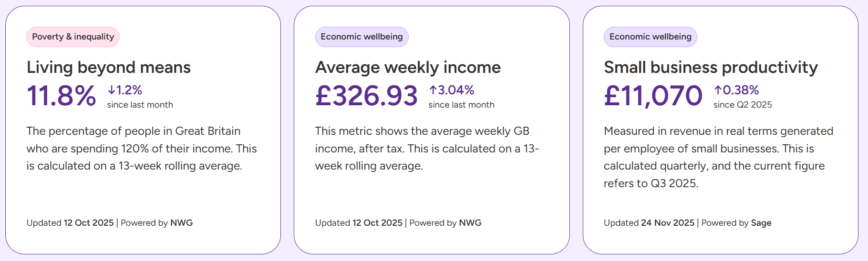Click the up arrow beside 3.04%
Image resolution: width=868 pixels, height=261 pixels.
pos(433,90)
